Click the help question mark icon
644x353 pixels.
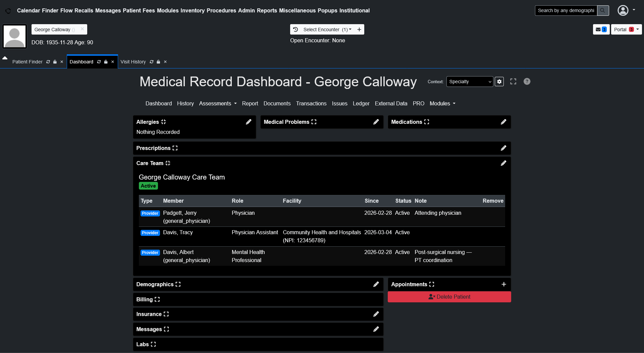tap(527, 82)
